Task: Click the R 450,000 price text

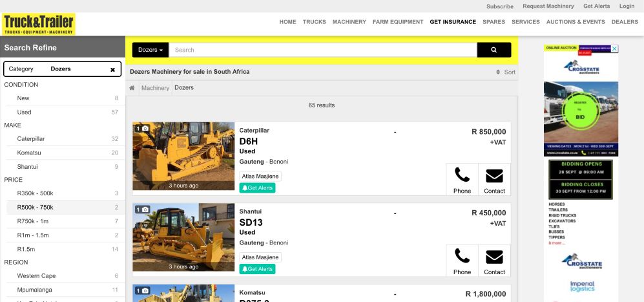Action: (x=489, y=213)
